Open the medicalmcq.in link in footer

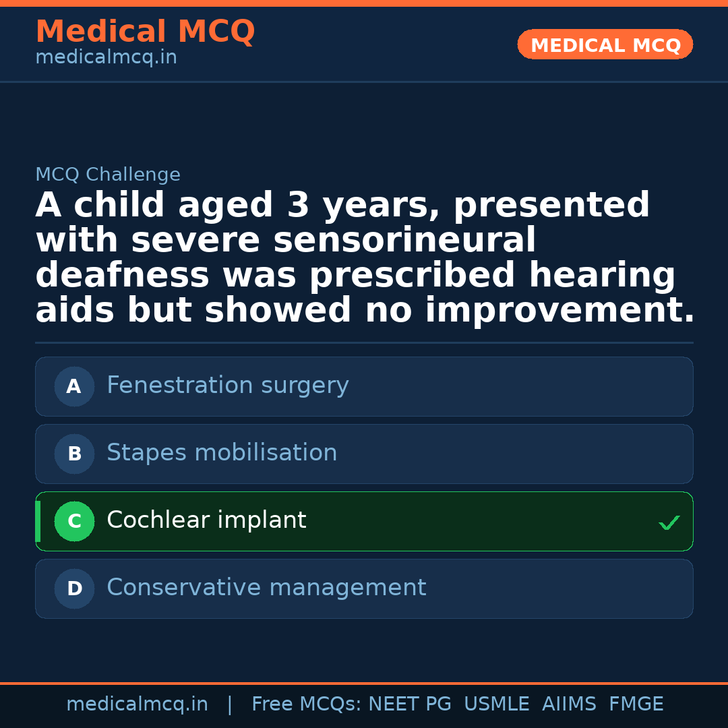pos(137,704)
